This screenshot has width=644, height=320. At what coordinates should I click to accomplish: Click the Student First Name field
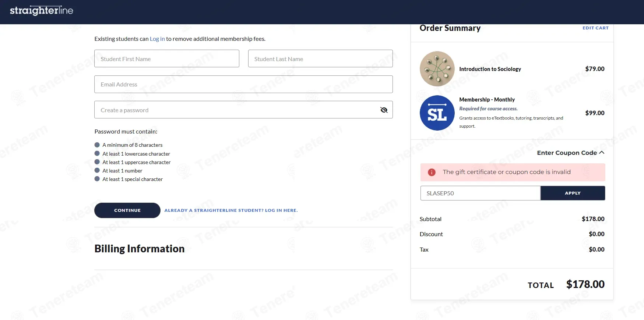167,59
